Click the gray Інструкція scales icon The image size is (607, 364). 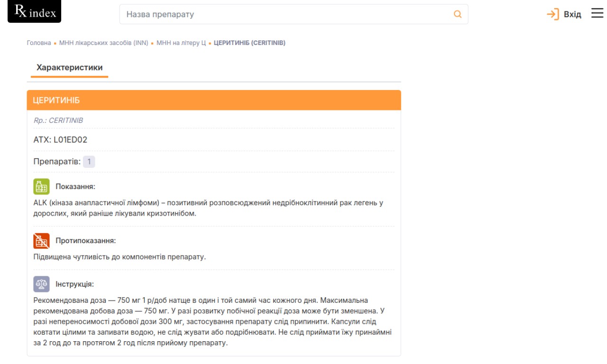coord(42,284)
